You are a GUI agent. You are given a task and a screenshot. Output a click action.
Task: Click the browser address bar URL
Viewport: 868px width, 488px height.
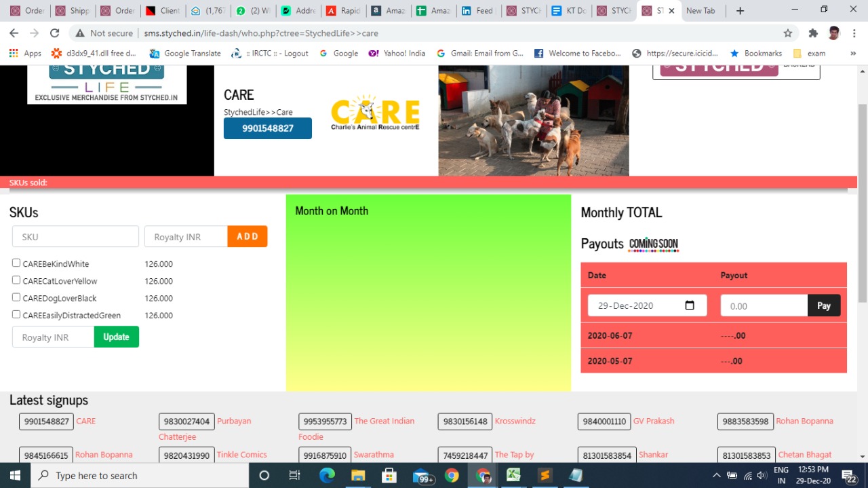click(261, 33)
